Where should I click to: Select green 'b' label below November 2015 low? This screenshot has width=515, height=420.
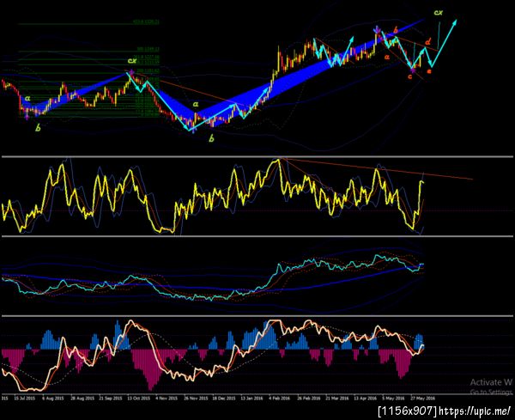[x=212, y=138]
